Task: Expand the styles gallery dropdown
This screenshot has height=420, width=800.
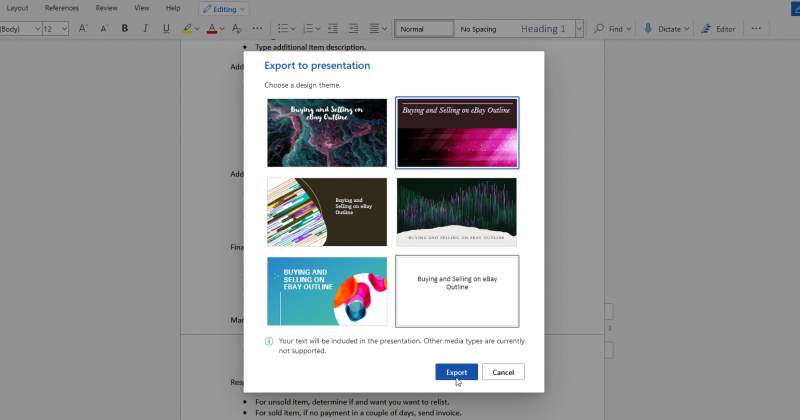Action: tap(579, 29)
